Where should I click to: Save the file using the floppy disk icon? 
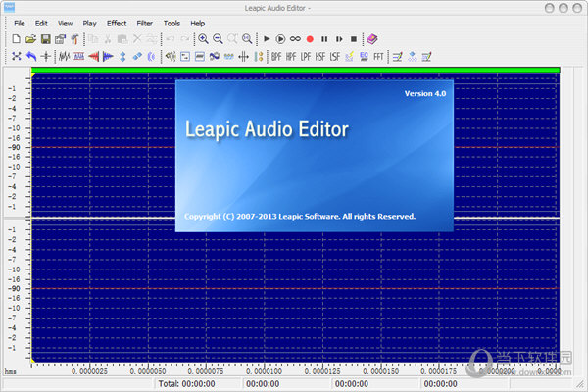pos(45,39)
